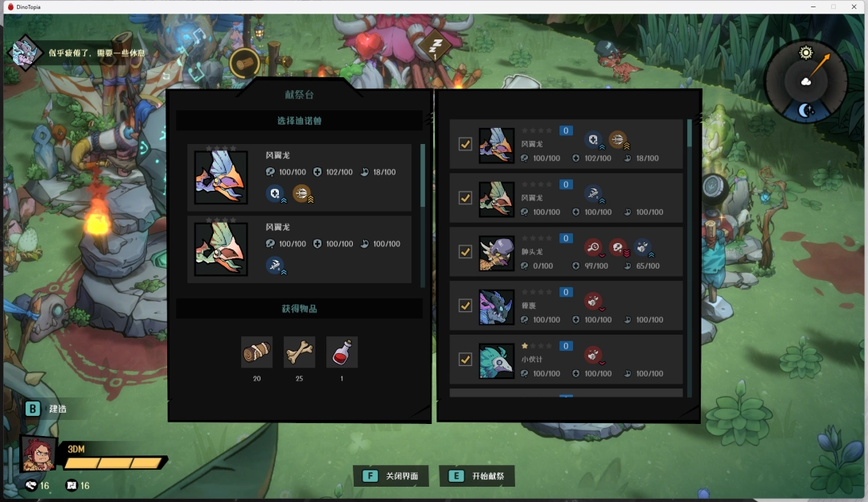Click the bone reward icon

(x=299, y=352)
